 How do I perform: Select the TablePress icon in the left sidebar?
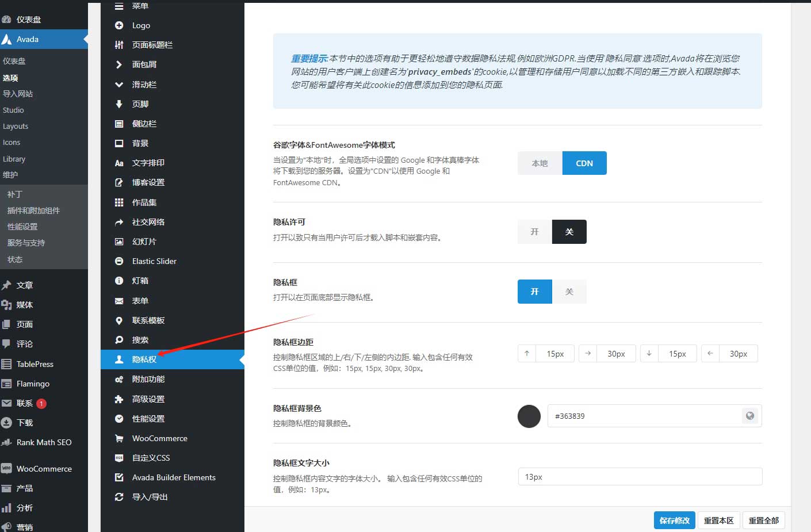coord(7,363)
